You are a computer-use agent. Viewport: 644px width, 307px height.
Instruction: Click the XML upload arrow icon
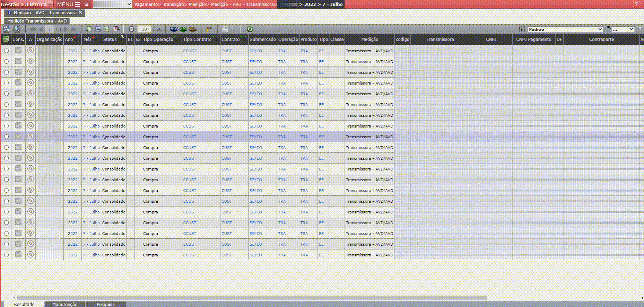tap(209, 29)
